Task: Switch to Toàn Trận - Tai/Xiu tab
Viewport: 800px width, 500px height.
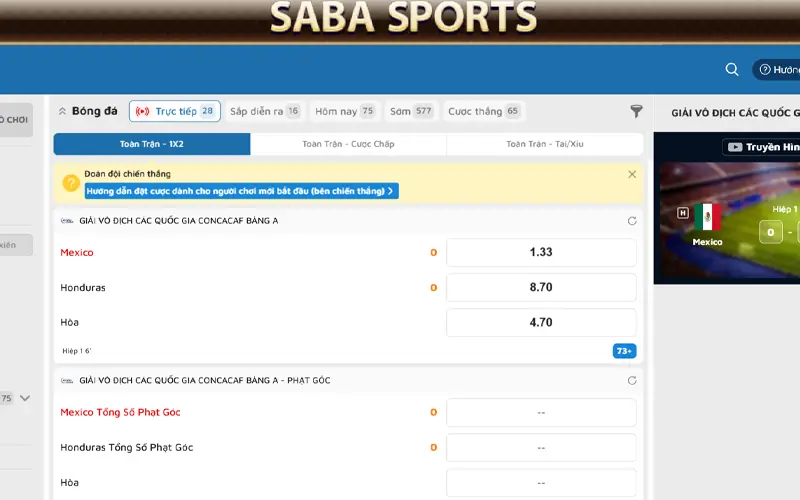Action: pyautogui.click(x=544, y=144)
